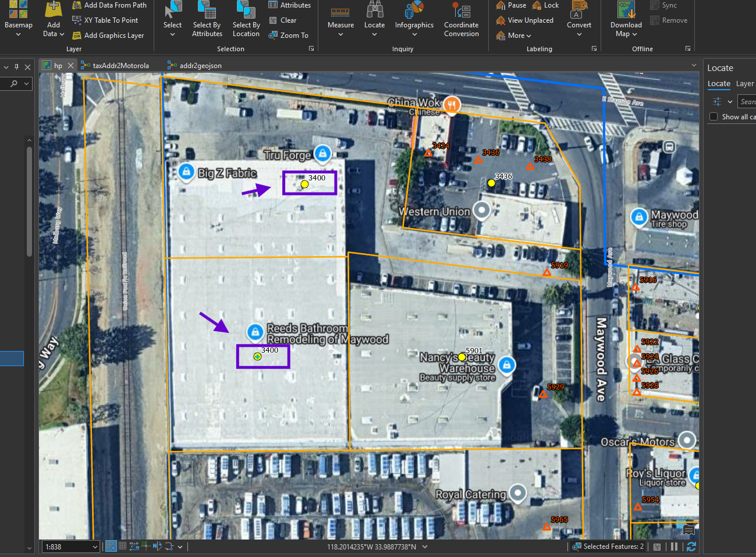Click the Zoom To button
This screenshot has height=557, width=756.
pyautogui.click(x=288, y=36)
